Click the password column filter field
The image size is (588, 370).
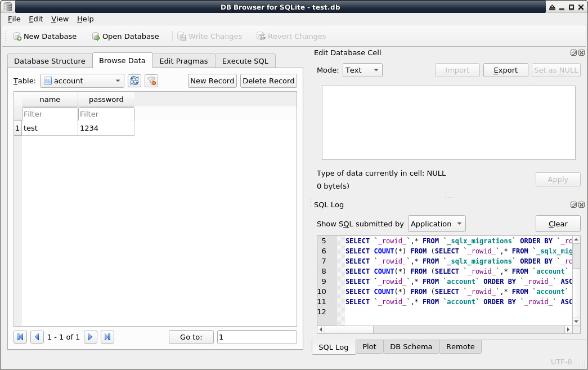[106, 114]
